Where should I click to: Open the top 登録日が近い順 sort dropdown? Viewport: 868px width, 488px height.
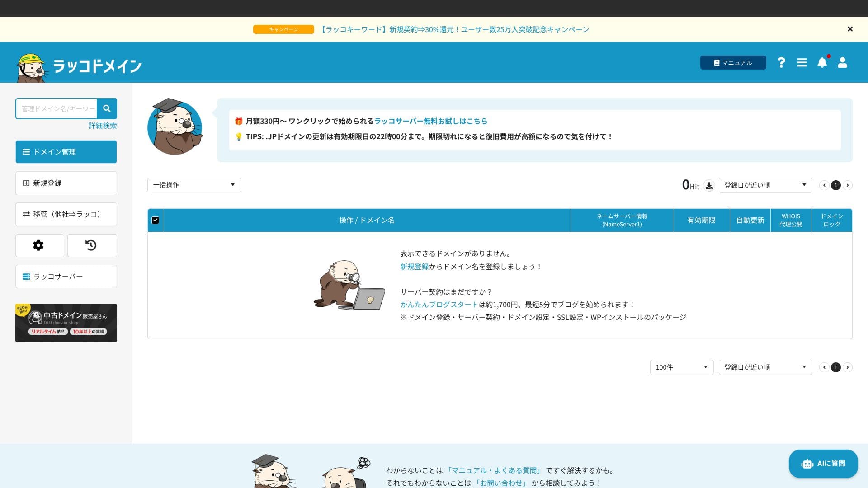click(x=765, y=185)
